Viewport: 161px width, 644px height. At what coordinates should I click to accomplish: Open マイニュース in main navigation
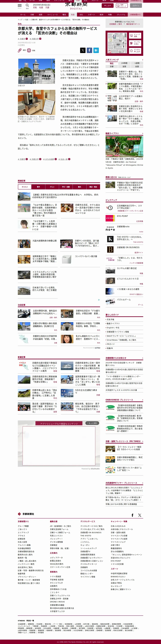pyautogui.click(x=52, y=14)
